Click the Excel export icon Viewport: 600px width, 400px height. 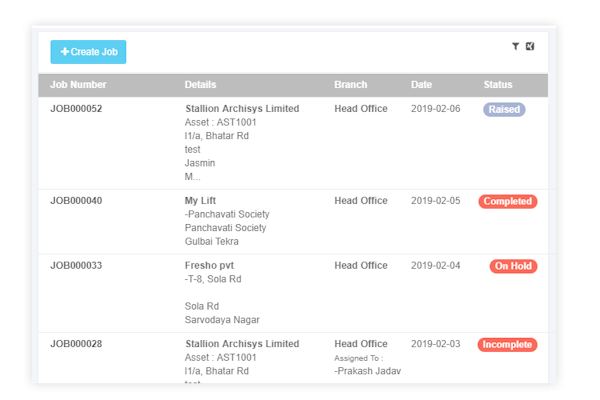tap(530, 46)
